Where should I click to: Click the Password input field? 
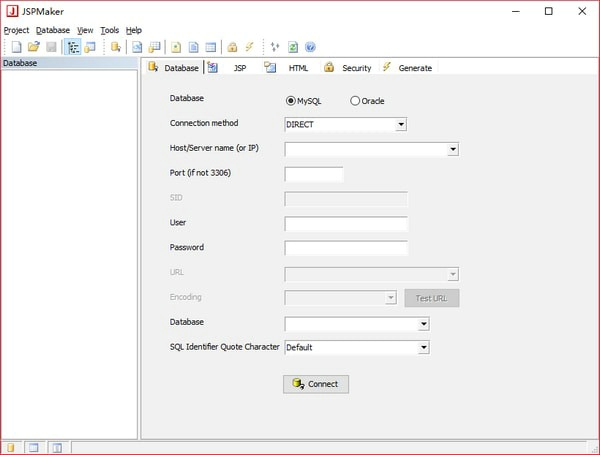pyautogui.click(x=346, y=249)
